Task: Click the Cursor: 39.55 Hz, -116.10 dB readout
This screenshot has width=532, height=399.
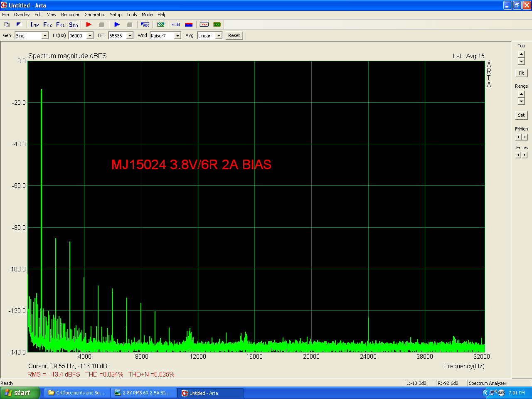Action: click(x=68, y=366)
